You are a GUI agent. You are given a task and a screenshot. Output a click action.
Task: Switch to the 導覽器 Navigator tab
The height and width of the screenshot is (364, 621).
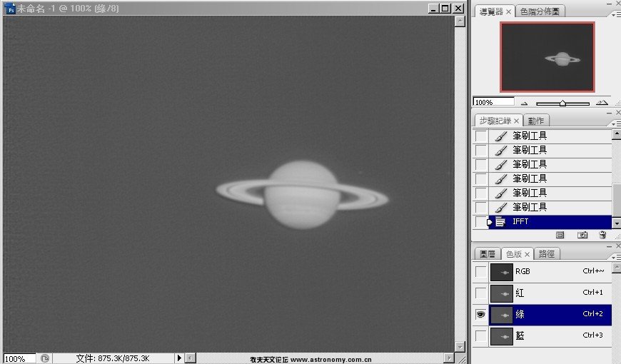point(491,12)
